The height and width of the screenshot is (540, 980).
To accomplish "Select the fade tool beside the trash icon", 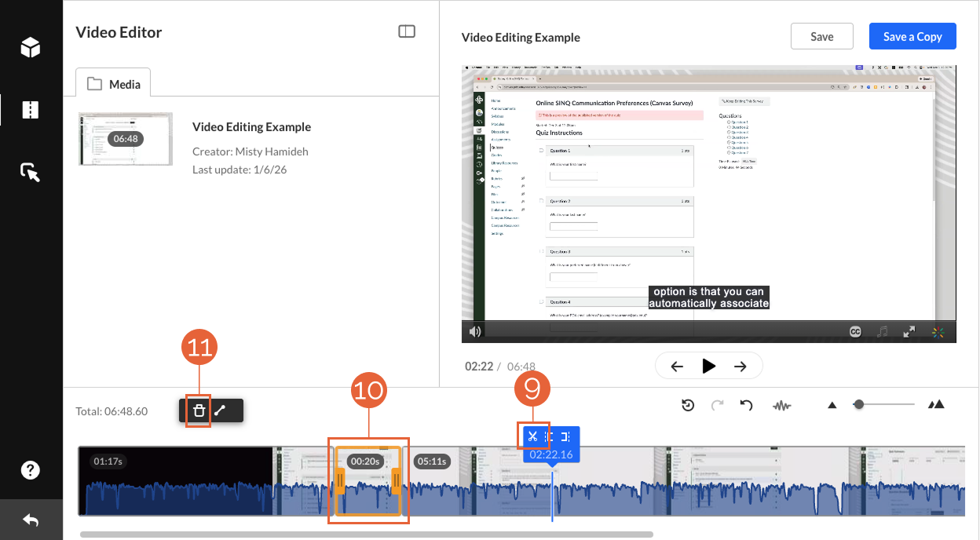I will click(221, 410).
